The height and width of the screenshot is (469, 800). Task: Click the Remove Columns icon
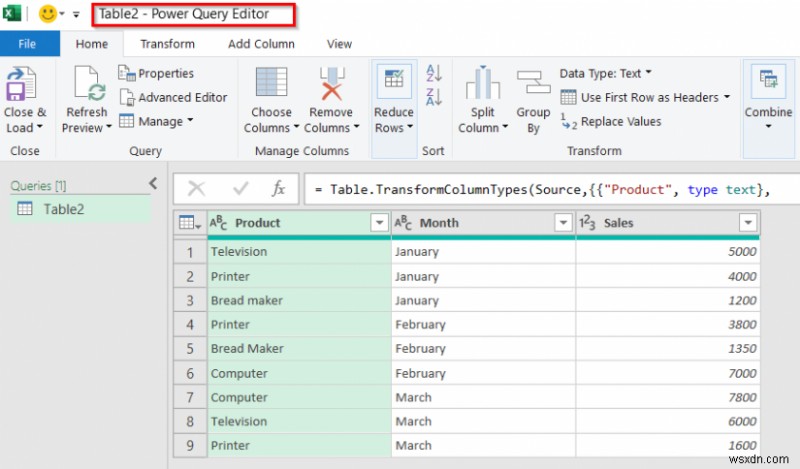(332, 84)
